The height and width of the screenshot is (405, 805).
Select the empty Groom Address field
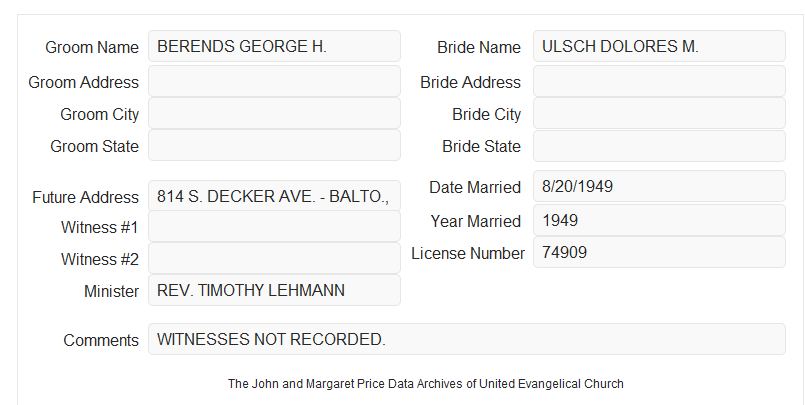pos(274,81)
